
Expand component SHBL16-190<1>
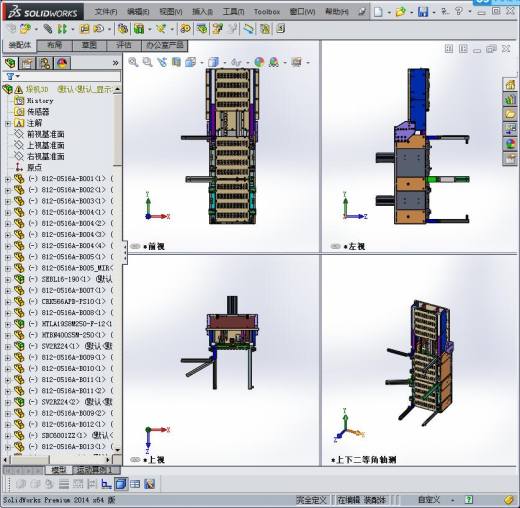tap(8, 280)
